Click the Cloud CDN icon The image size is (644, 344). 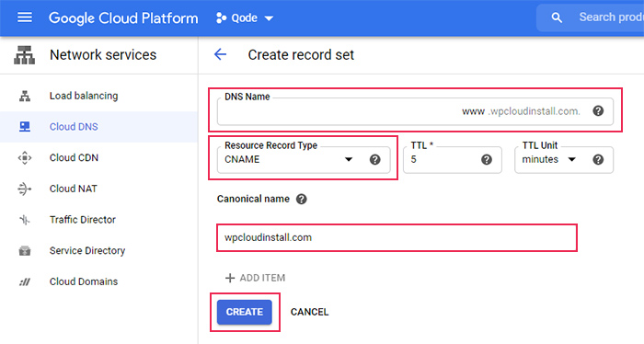click(25, 158)
